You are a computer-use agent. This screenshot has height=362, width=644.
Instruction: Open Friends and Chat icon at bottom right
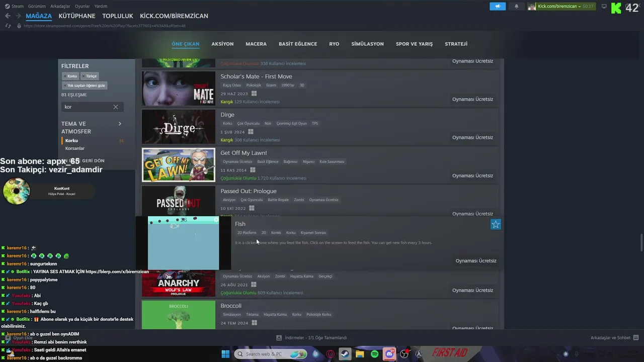(635, 338)
